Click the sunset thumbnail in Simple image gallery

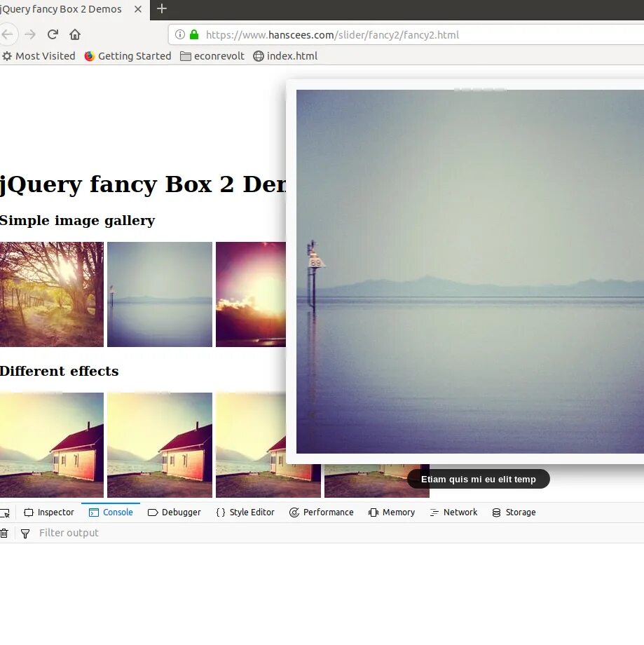pyautogui.click(x=250, y=294)
